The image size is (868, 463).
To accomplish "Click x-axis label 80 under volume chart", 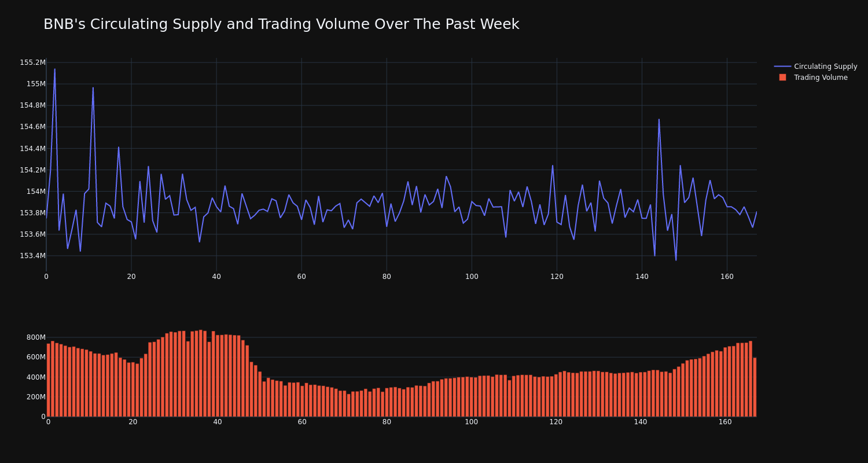I will pos(387,422).
